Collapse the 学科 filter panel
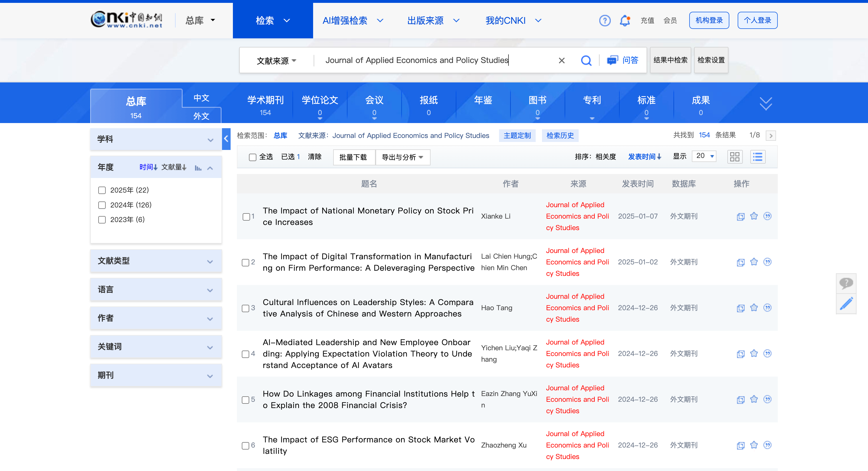Screen dimensions: 868x471 pos(211,139)
